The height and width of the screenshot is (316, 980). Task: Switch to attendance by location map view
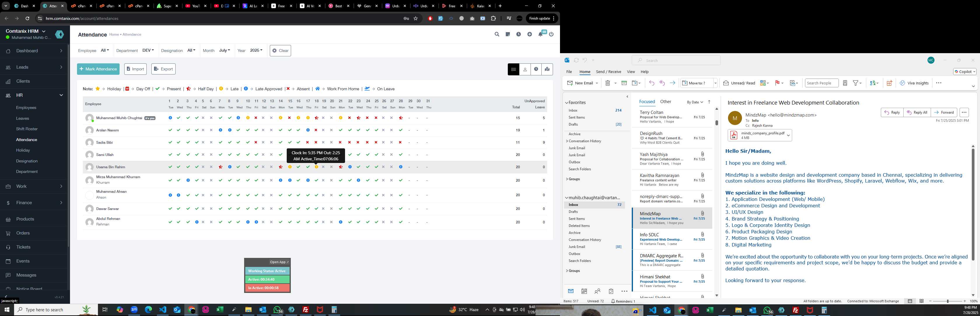click(x=547, y=69)
